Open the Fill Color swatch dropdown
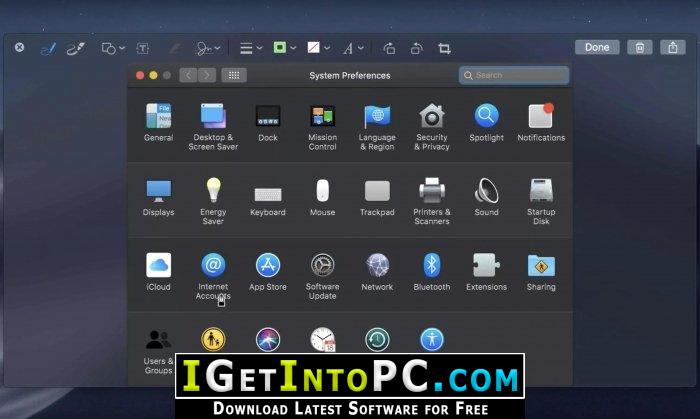 [318, 47]
